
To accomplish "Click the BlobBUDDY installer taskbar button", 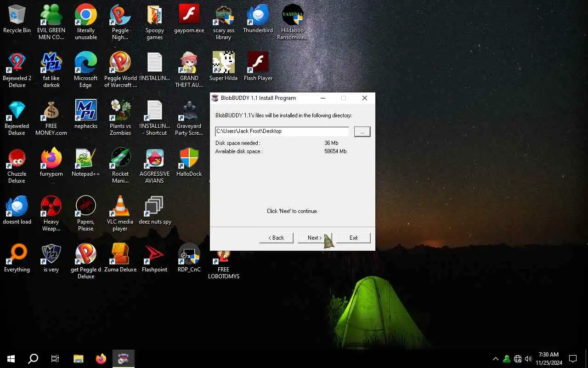I will click(123, 359).
